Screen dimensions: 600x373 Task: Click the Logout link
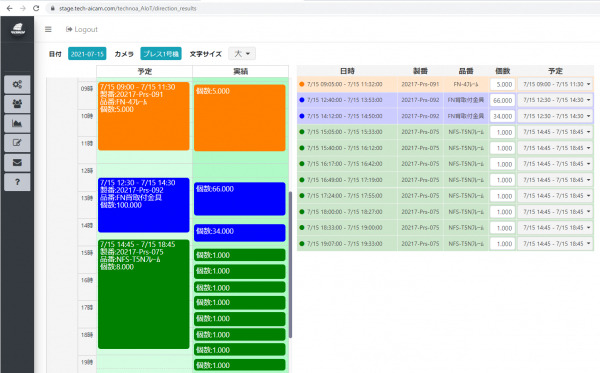pos(82,29)
